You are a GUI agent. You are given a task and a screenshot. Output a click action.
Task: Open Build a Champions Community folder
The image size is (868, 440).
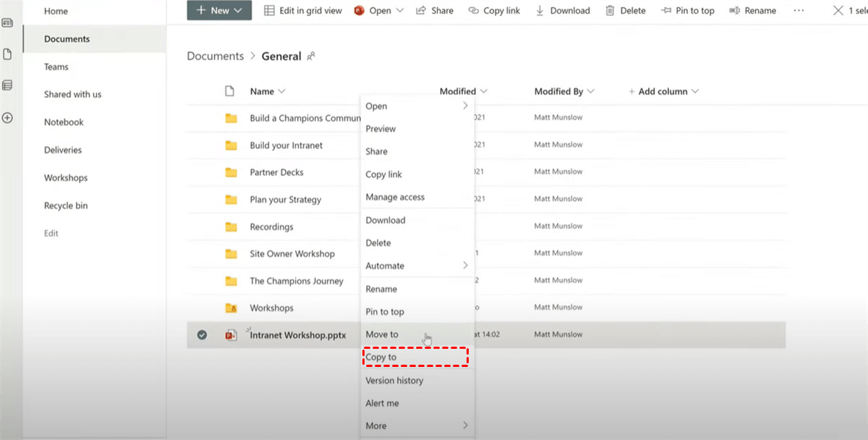[x=305, y=118]
